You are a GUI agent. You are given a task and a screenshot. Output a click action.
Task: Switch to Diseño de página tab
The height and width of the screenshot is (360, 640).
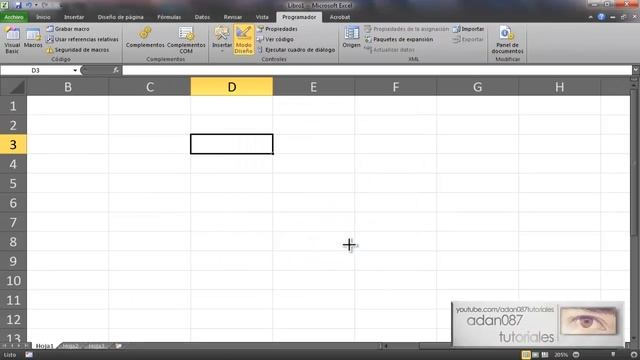click(120, 17)
